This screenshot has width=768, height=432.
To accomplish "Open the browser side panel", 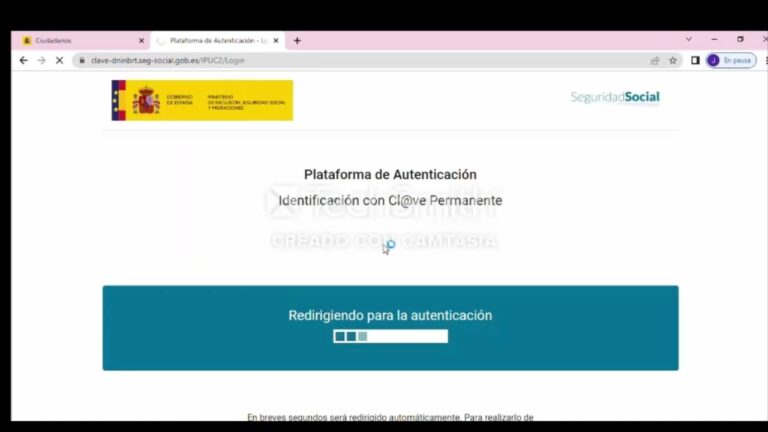I will point(695,60).
